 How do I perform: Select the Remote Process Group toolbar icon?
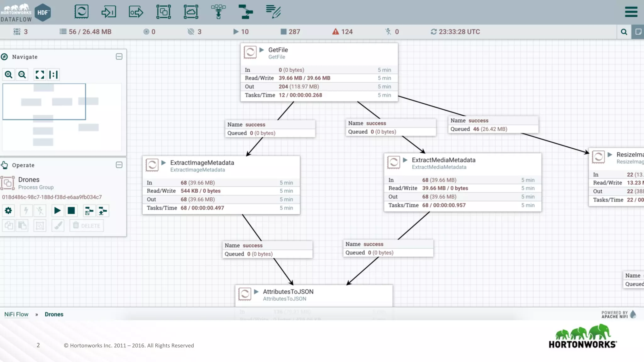pyautogui.click(x=191, y=12)
